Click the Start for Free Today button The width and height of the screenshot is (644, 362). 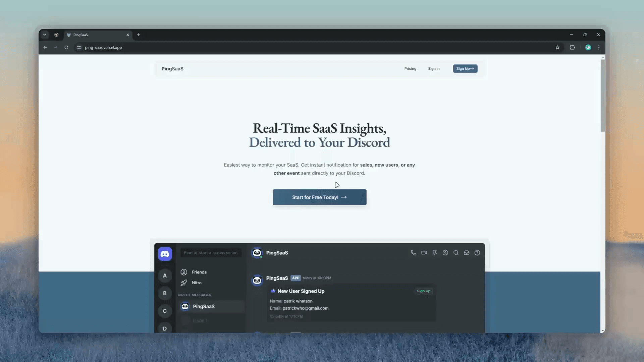[319, 197]
